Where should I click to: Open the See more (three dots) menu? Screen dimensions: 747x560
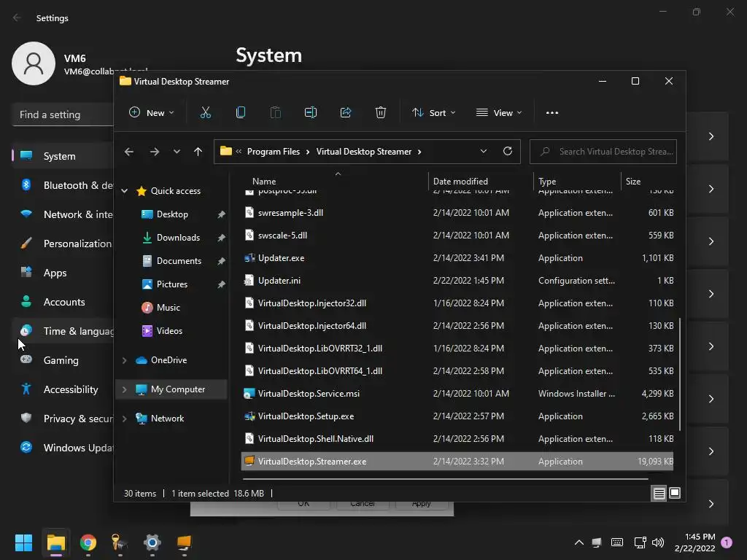tap(552, 113)
